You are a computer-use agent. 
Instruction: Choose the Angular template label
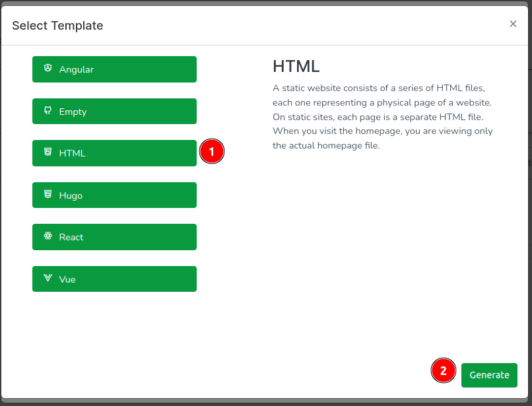coord(77,69)
